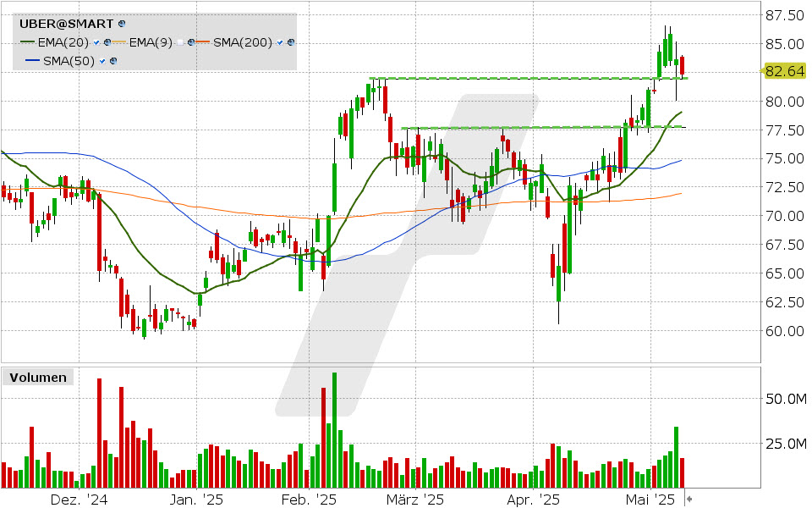Click the Apr. '25 date label
The width and height of the screenshot is (812, 508).
[x=534, y=500]
